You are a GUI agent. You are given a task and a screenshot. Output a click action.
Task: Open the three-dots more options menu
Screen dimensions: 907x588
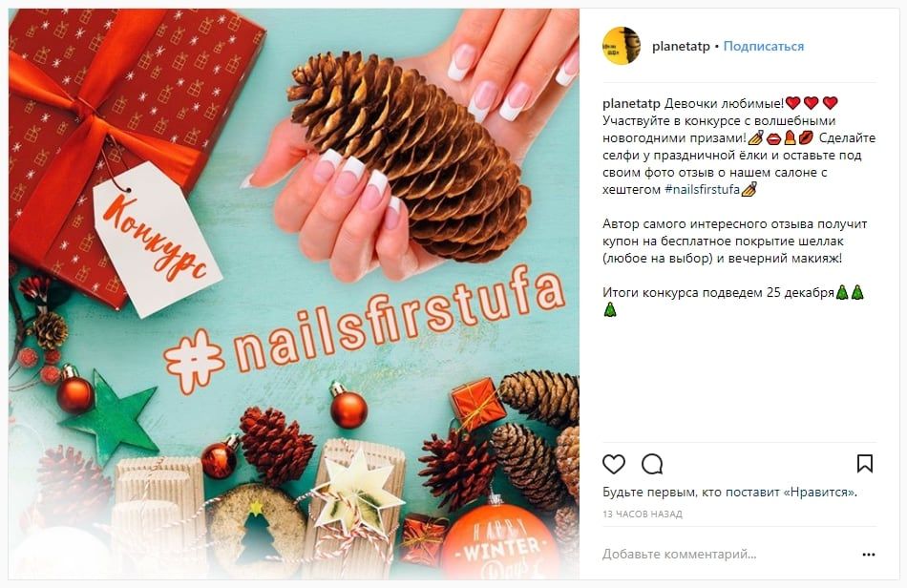868,555
